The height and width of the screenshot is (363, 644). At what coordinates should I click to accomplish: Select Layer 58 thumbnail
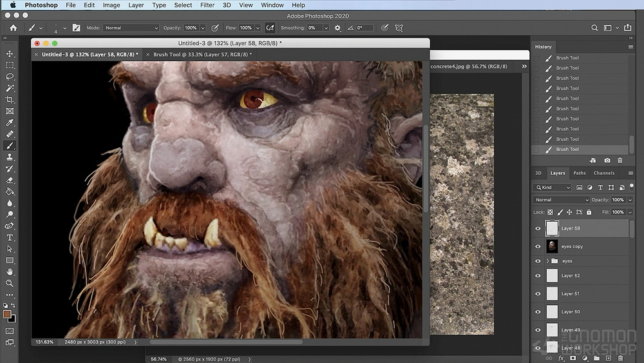(x=552, y=228)
